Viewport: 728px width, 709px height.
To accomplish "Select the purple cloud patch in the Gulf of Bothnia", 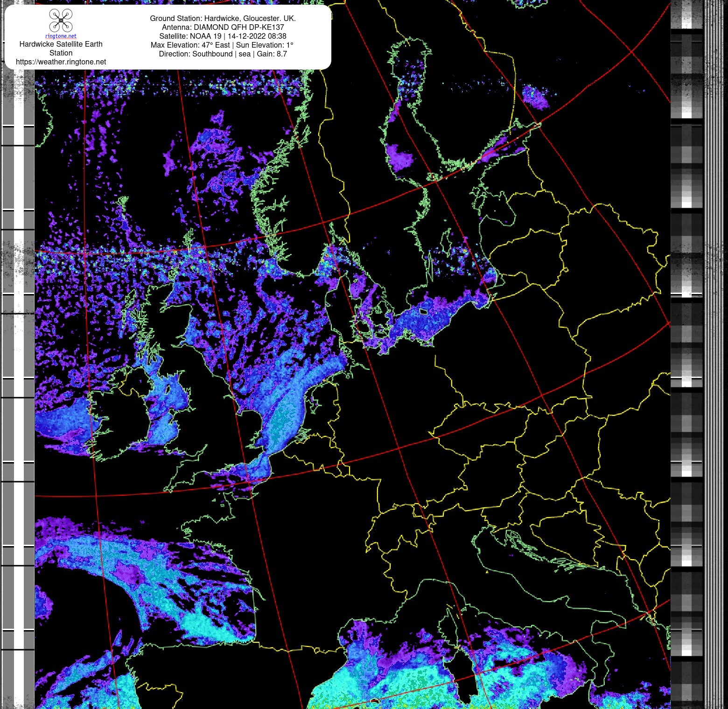I will click(400, 157).
